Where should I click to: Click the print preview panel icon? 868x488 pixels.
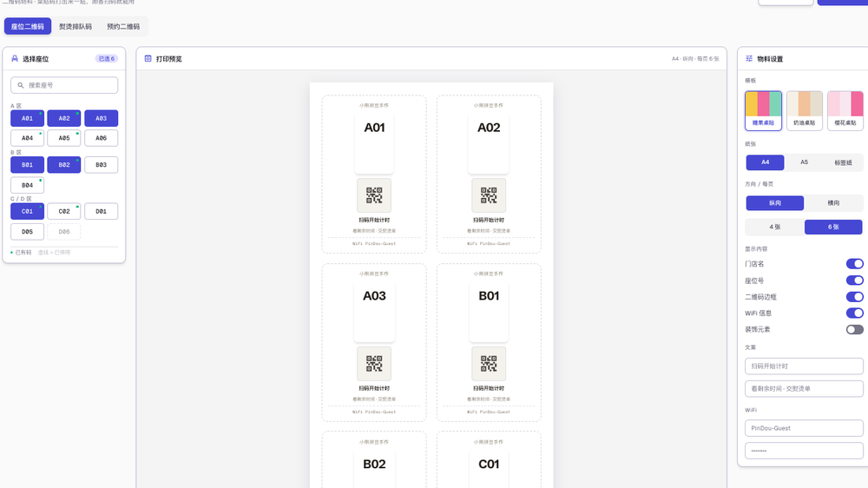point(148,59)
